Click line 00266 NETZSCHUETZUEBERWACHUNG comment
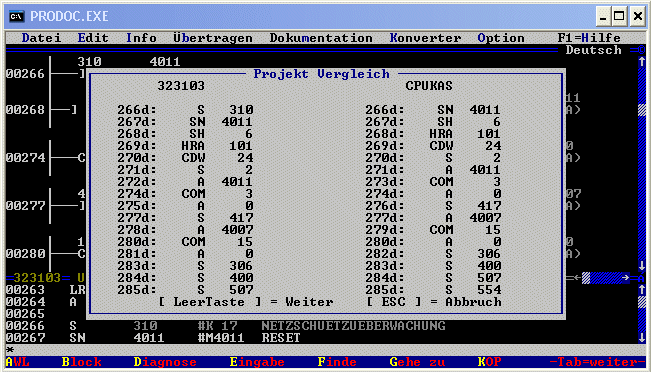651x372 pixels. click(x=353, y=326)
